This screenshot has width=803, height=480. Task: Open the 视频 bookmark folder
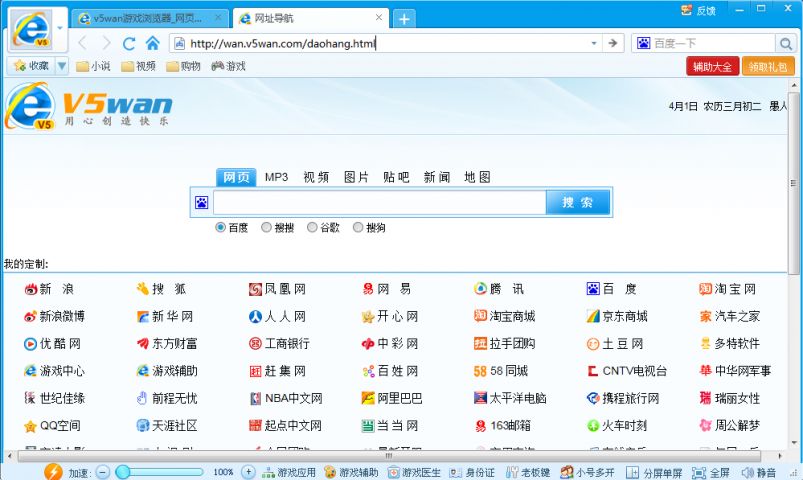pos(138,66)
